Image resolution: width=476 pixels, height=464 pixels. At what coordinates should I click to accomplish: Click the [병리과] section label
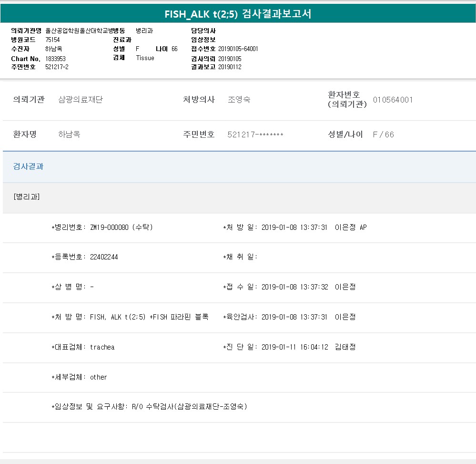tap(27, 196)
